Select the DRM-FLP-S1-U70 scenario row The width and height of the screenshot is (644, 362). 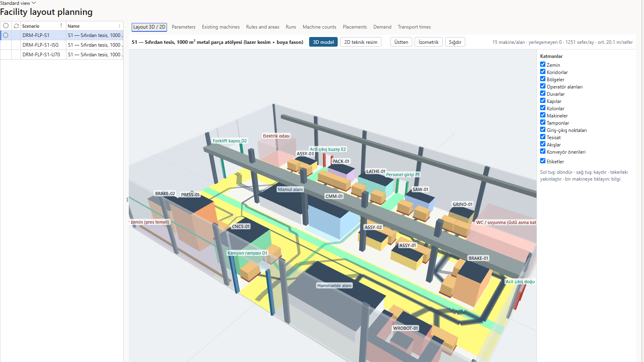(62, 55)
